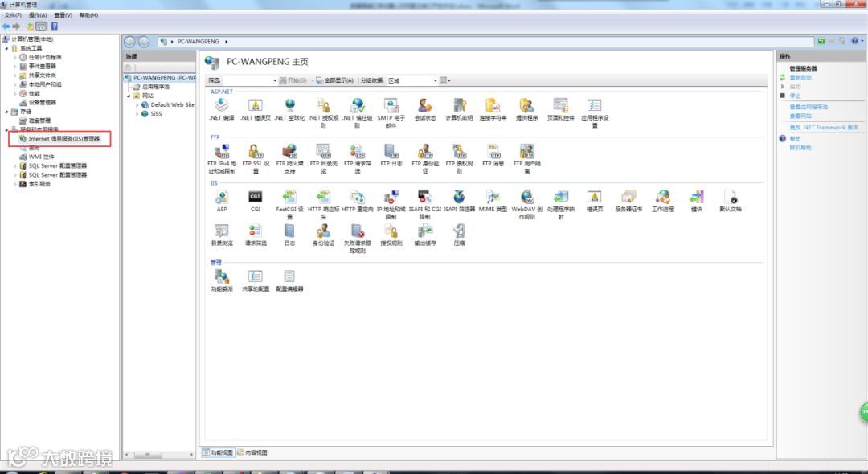This screenshot has width=868, height=474.
Task: Open the 查看(V) menu
Action: click(63, 15)
